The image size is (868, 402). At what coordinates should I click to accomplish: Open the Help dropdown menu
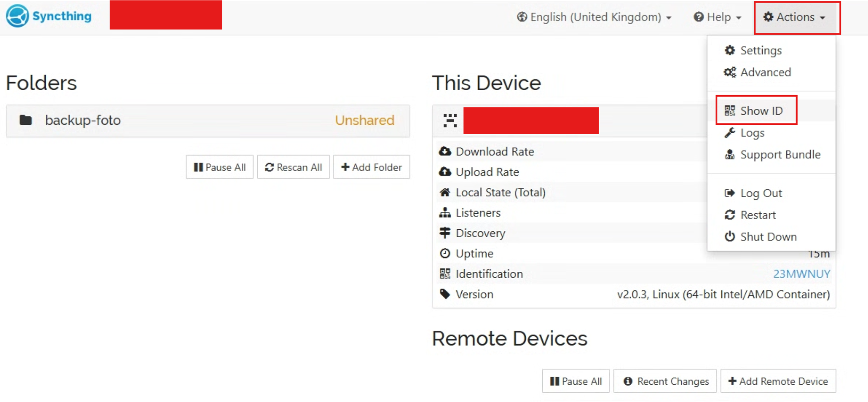coord(717,17)
